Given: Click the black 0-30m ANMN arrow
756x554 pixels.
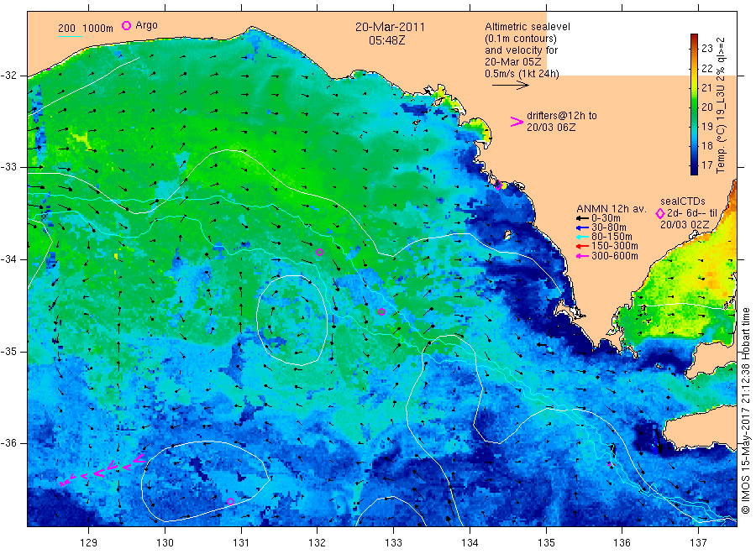Looking at the screenshot, I should tap(582, 218).
